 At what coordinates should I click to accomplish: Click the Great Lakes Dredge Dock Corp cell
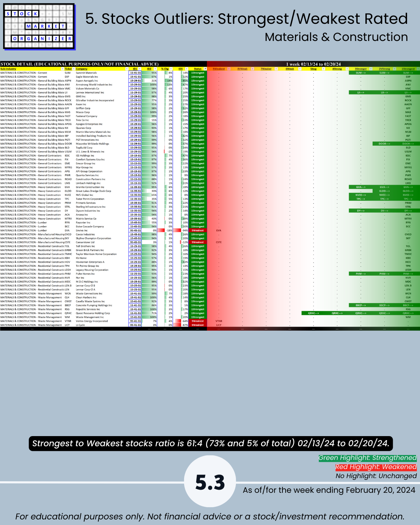coord(102,191)
